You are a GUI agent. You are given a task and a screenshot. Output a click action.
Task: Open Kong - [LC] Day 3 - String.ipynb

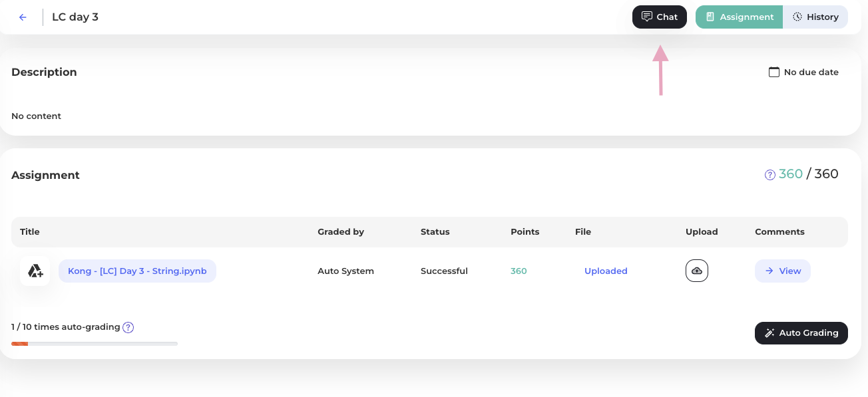tap(137, 271)
